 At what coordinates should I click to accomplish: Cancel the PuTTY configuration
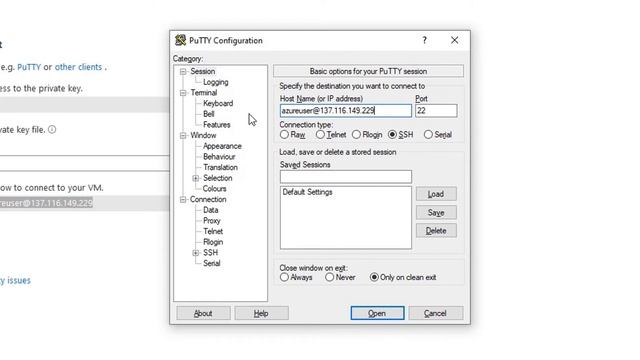(436, 313)
